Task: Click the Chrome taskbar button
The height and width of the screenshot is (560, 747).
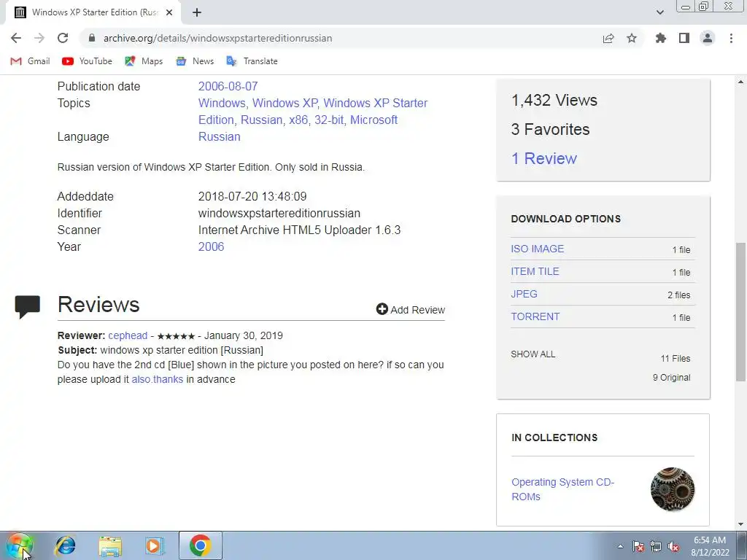Action: (x=200, y=545)
